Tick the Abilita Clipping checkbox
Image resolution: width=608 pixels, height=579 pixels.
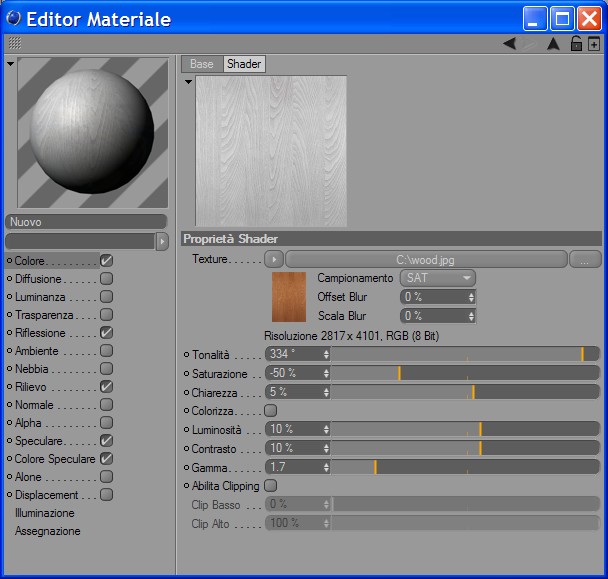270,486
